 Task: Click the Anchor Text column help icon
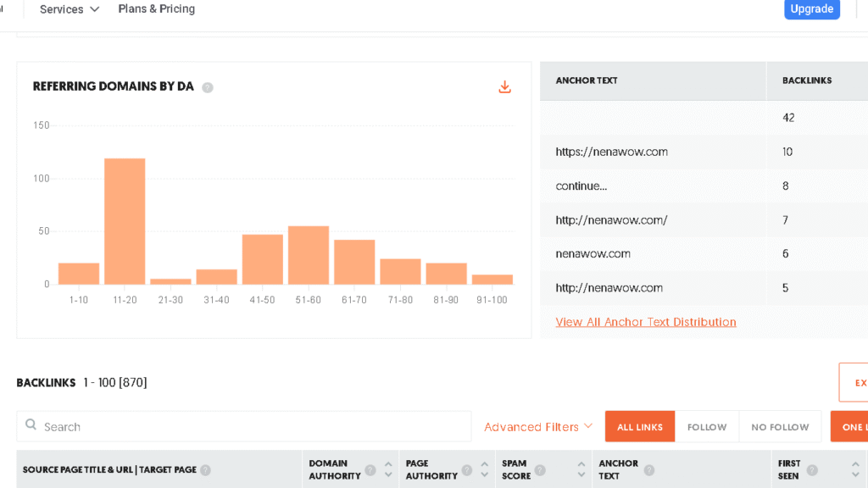coord(648,469)
